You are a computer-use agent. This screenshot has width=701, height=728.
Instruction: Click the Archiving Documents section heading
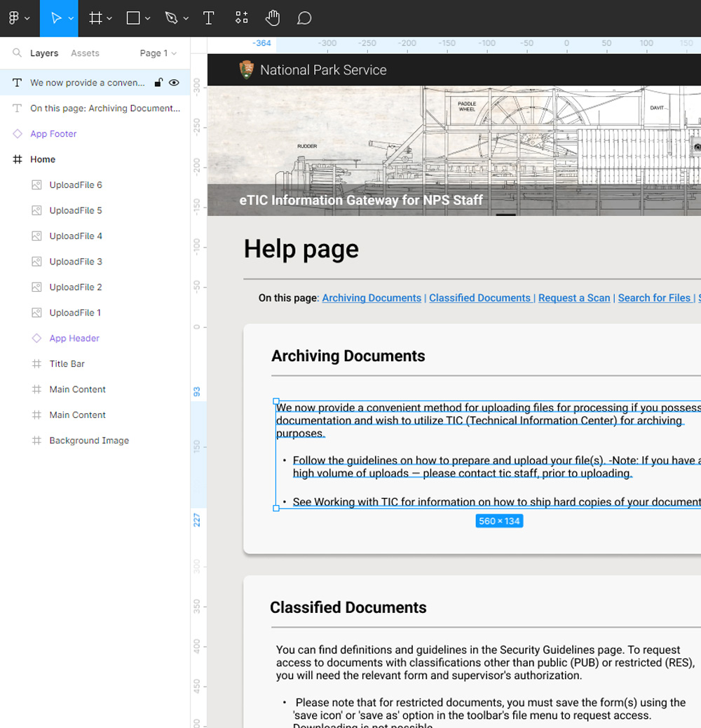click(x=348, y=356)
